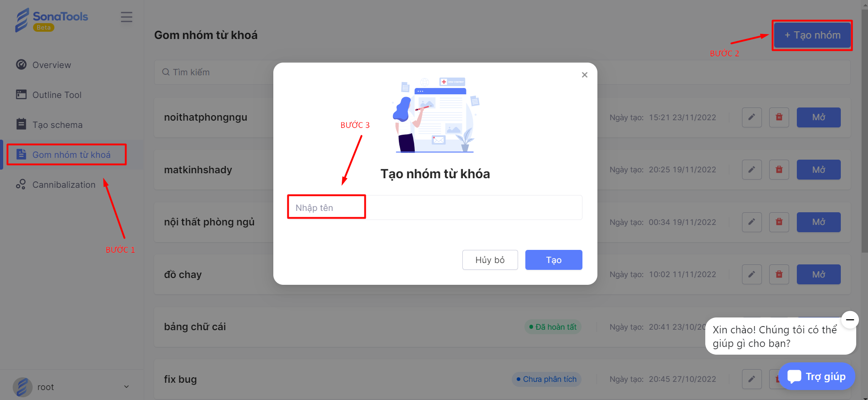
Task: Click the trash icon for nội thất phòng ngủ
Action: tap(779, 222)
